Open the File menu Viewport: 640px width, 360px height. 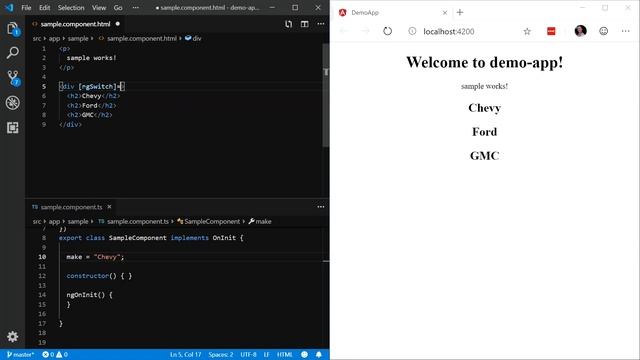tap(26, 8)
